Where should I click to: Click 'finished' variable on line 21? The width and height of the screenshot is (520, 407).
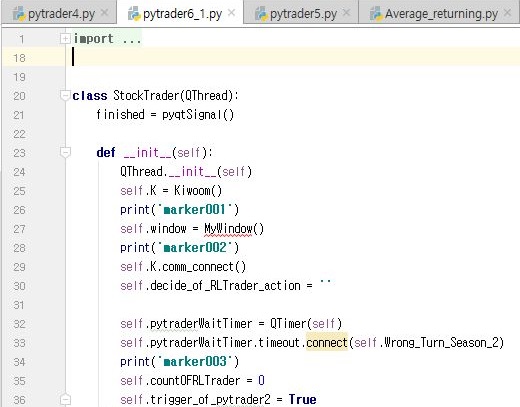120,115
